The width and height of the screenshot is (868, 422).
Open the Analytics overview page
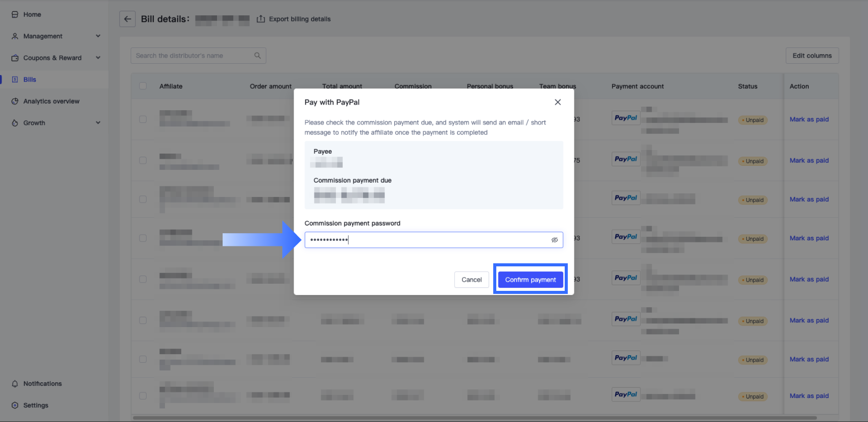point(51,102)
